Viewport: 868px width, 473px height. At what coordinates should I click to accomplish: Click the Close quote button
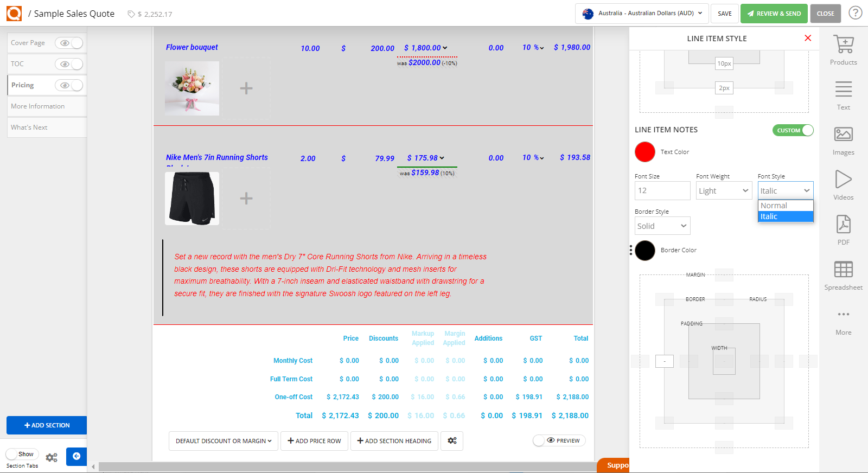[825, 14]
